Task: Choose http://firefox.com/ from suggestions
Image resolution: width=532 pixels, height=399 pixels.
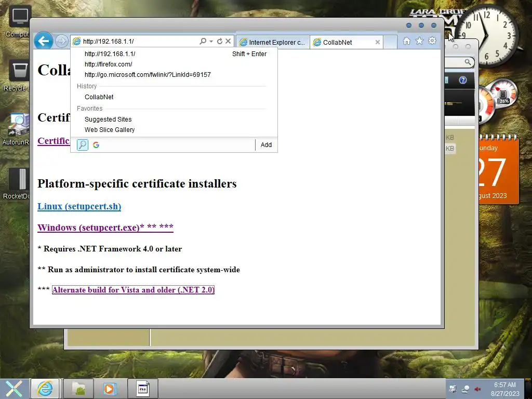Action: coord(174,64)
